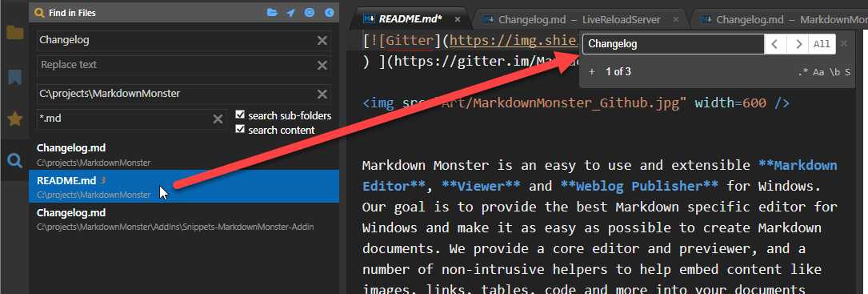Click the Find in Files magnifier title icon
868x294 pixels.
[x=38, y=12]
